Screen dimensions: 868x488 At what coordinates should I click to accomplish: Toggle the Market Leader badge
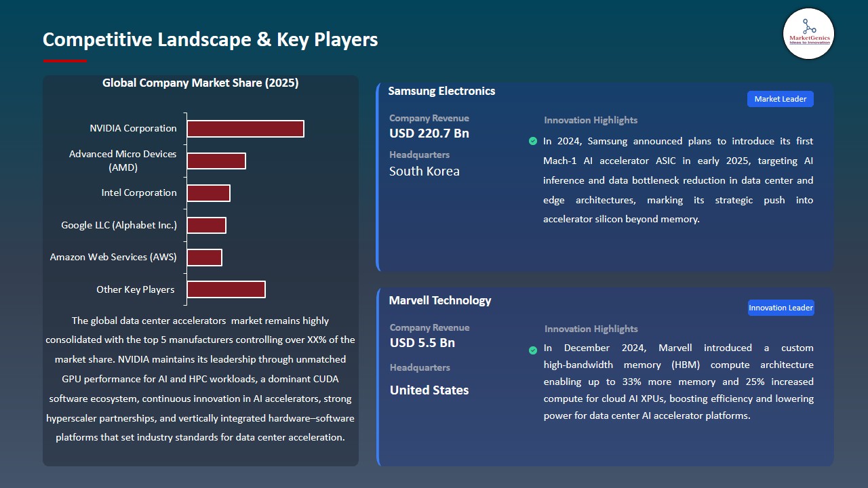click(780, 98)
